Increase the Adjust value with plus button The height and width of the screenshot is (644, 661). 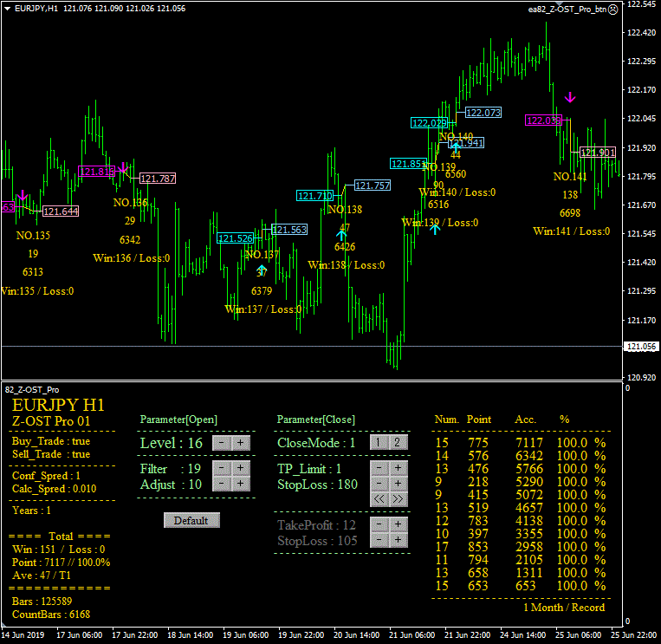[x=240, y=484]
